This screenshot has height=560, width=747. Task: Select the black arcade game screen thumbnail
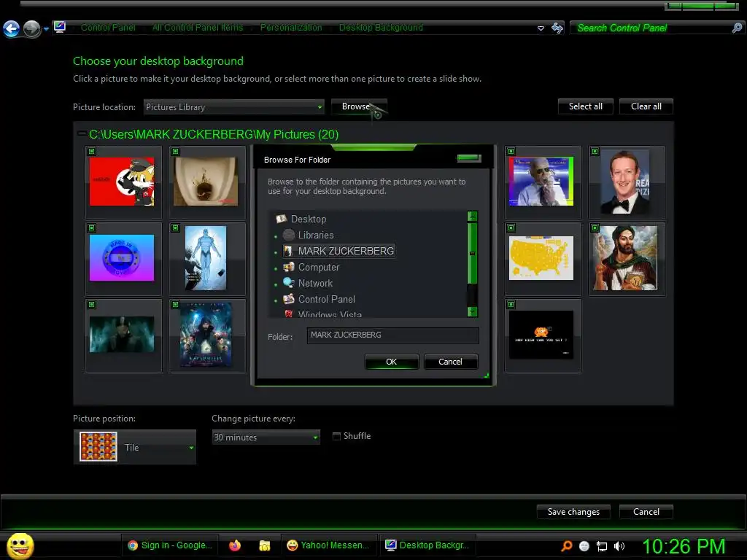[541, 335]
